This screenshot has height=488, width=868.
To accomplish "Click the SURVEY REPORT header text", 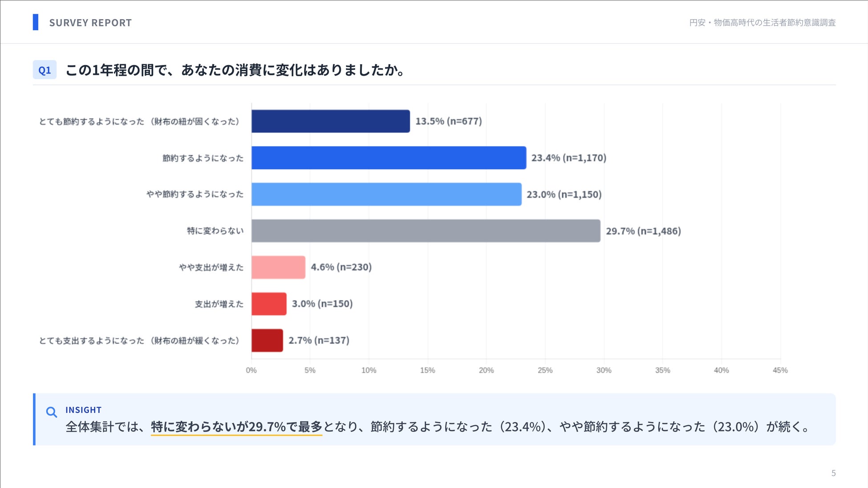I will coord(90,23).
